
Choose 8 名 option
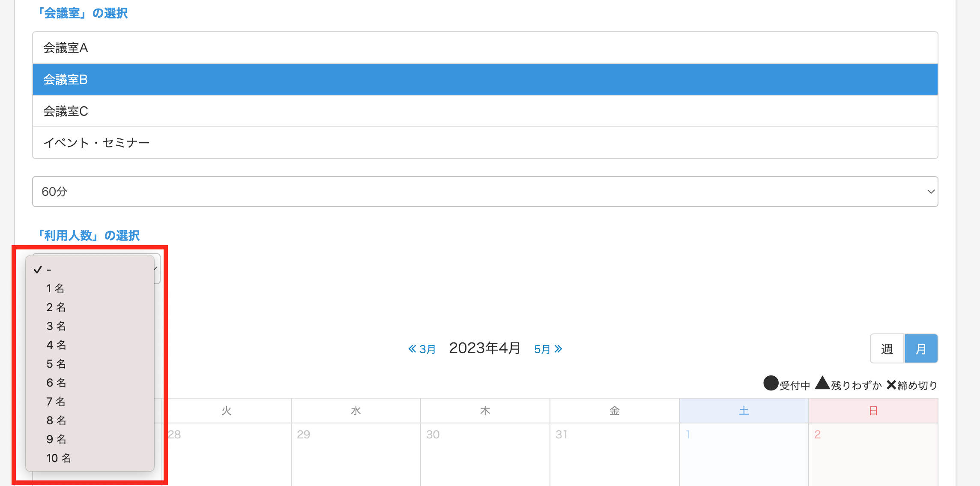click(56, 420)
